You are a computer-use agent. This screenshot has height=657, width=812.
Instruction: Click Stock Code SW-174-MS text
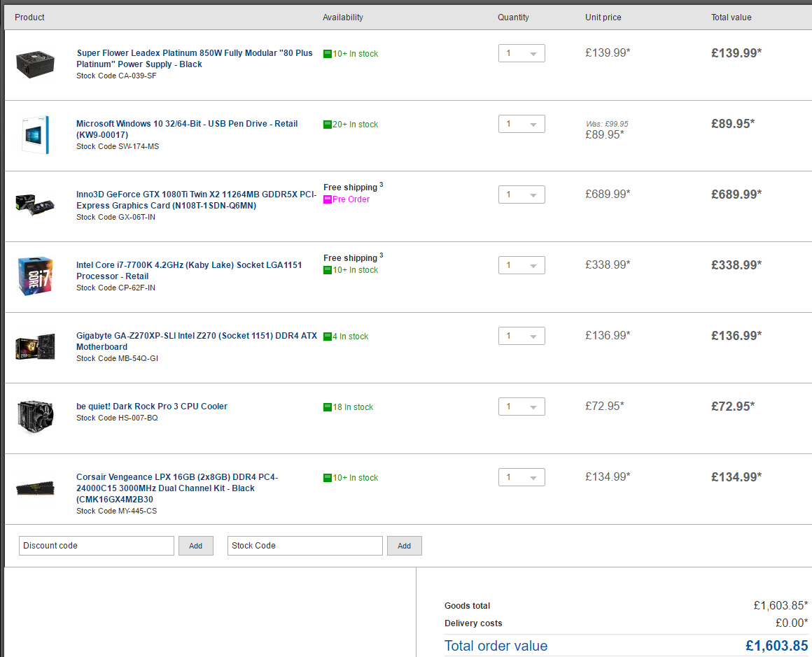click(x=118, y=146)
